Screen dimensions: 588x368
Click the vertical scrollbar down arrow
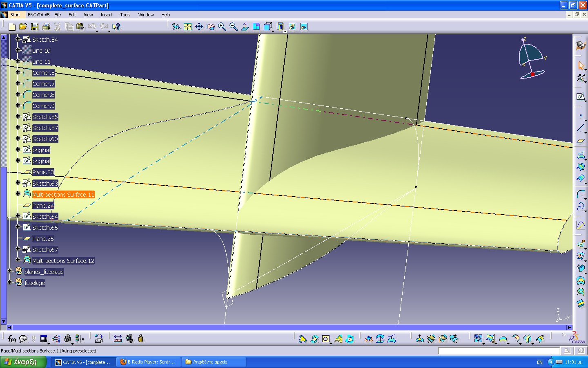point(4,322)
